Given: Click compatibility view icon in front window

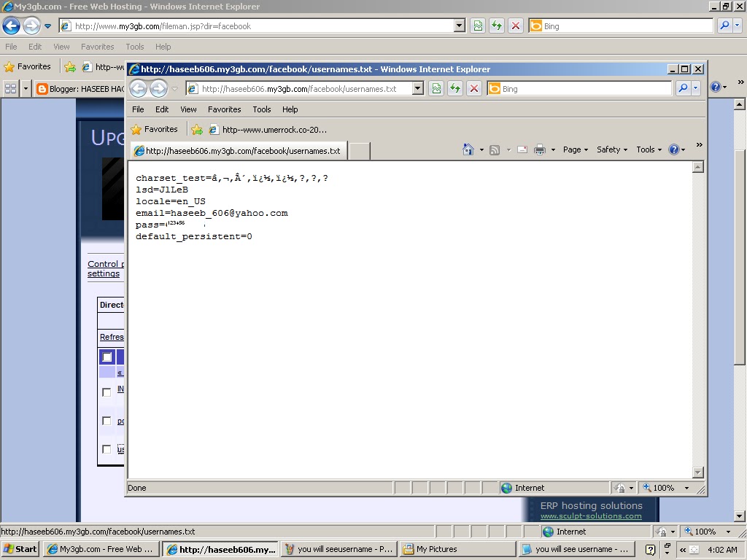Looking at the screenshot, I should tap(436, 88).
